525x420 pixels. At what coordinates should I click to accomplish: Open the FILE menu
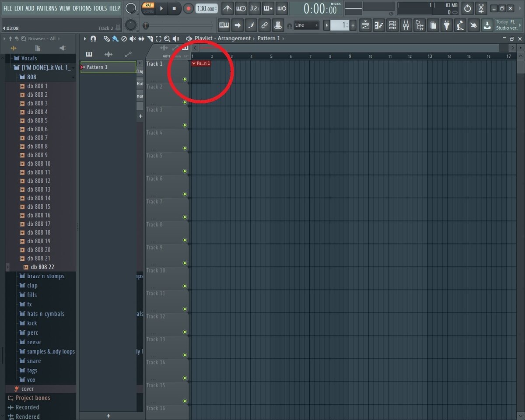pos(8,8)
